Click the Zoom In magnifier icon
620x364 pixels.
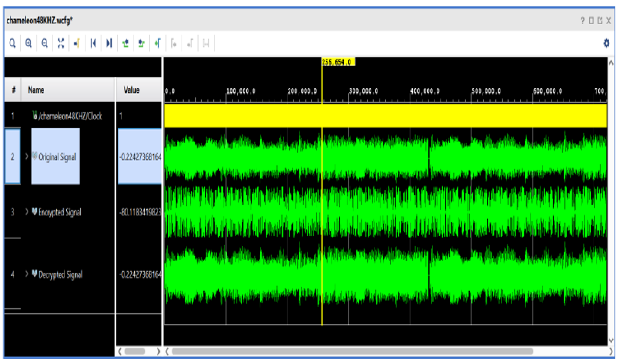point(29,44)
